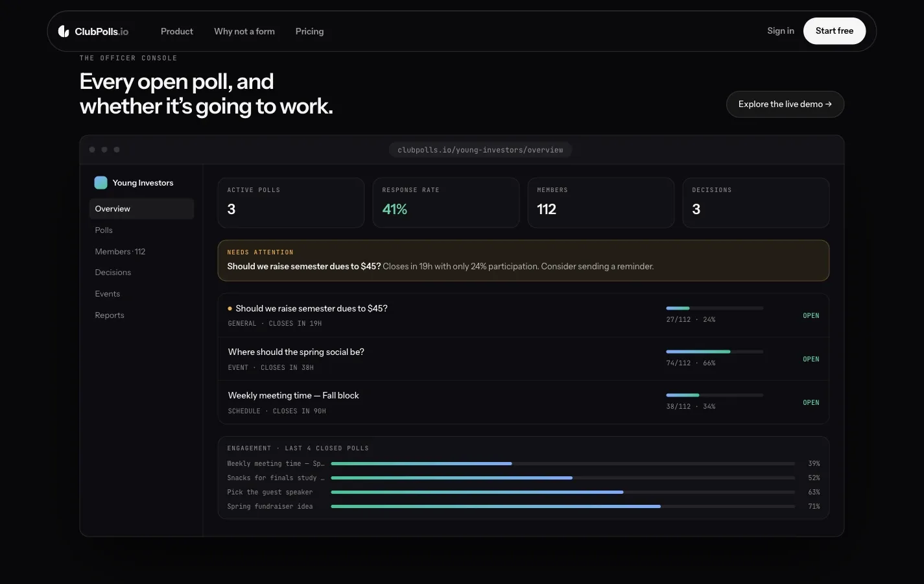Click the ClubPolls.io logo icon
The image size is (924, 584).
click(x=64, y=31)
